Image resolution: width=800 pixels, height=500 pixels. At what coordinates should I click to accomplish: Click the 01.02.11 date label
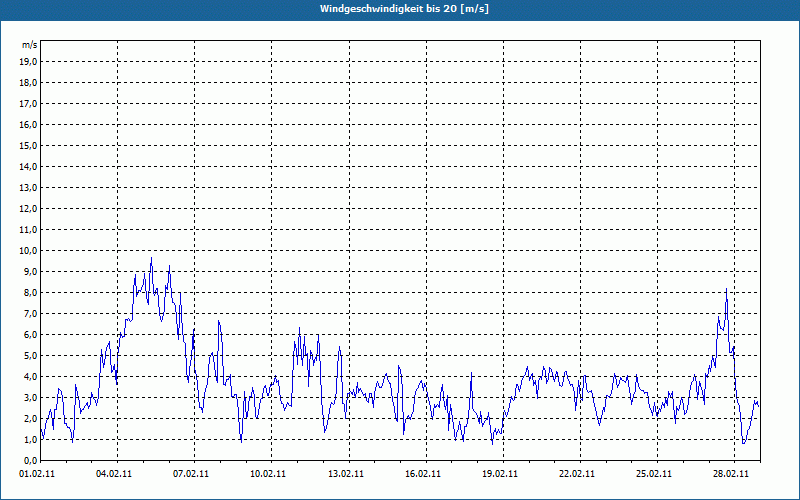(37, 473)
